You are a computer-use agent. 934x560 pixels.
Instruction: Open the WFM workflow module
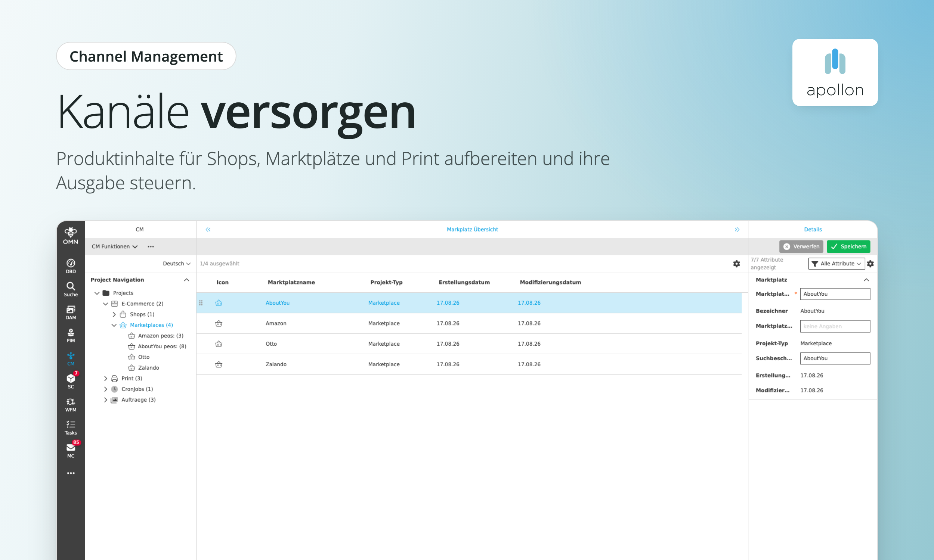(x=71, y=405)
